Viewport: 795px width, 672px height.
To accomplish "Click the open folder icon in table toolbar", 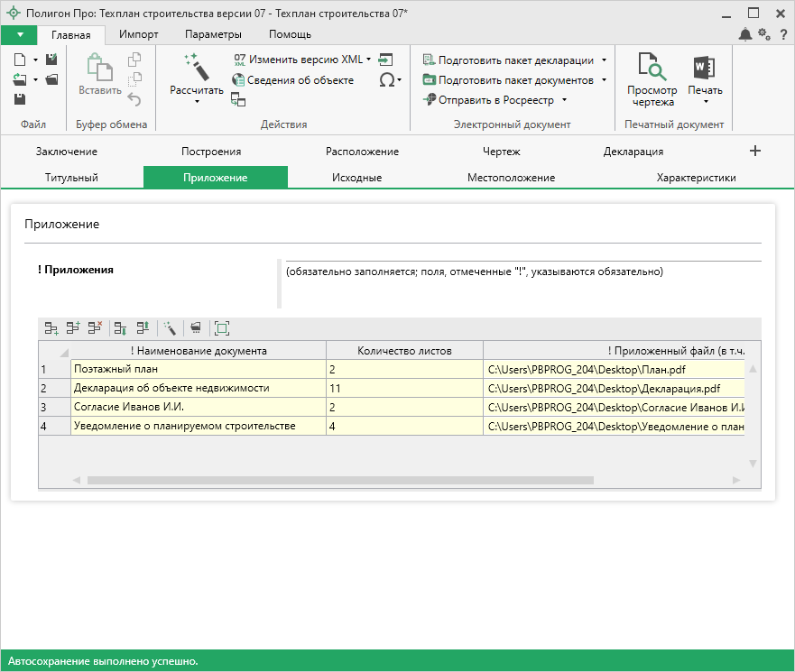I will coord(195,328).
